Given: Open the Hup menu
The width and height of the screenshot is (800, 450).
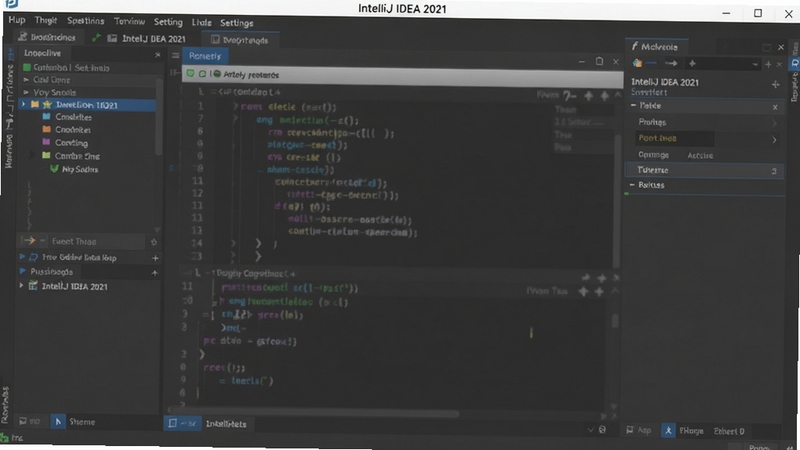Looking at the screenshot, I should click(x=17, y=20).
